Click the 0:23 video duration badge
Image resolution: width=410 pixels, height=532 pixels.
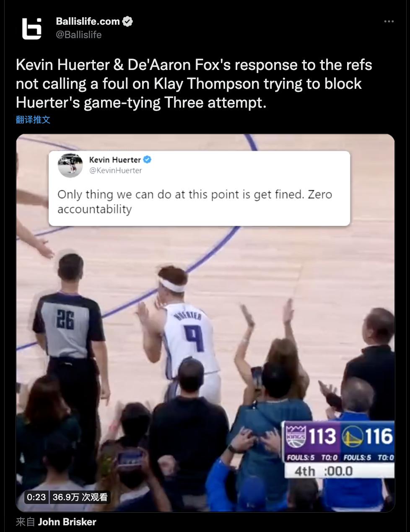(x=36, y=497)
